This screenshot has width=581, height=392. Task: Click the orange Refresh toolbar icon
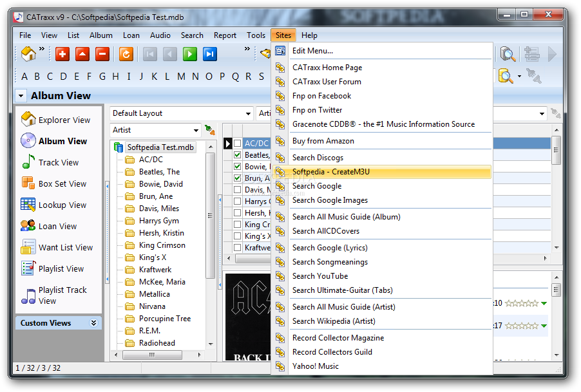(126, 54)
